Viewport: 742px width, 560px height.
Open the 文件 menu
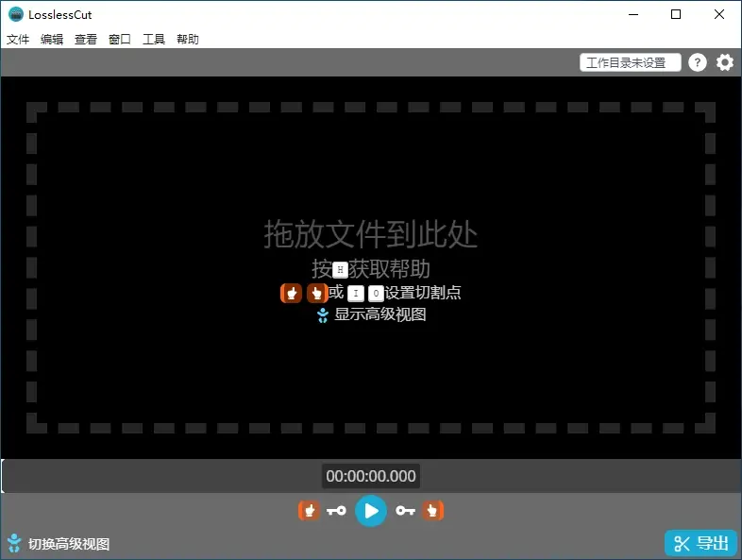tap(18, 39)
